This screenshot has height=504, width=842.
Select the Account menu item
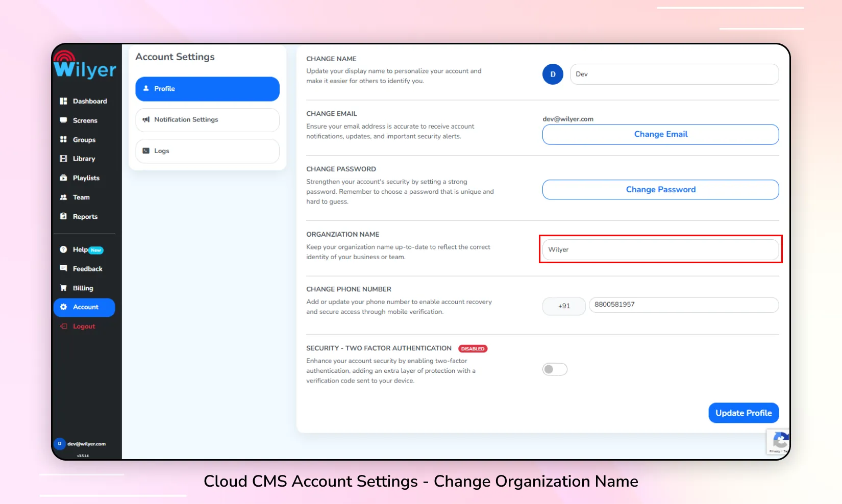click(x=84, y=307)
